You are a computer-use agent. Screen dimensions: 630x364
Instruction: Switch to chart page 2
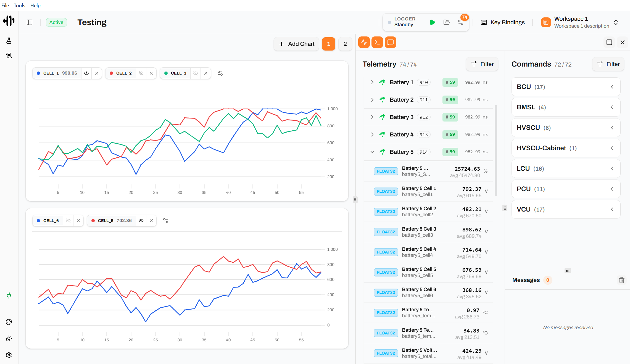pos(345,44)
